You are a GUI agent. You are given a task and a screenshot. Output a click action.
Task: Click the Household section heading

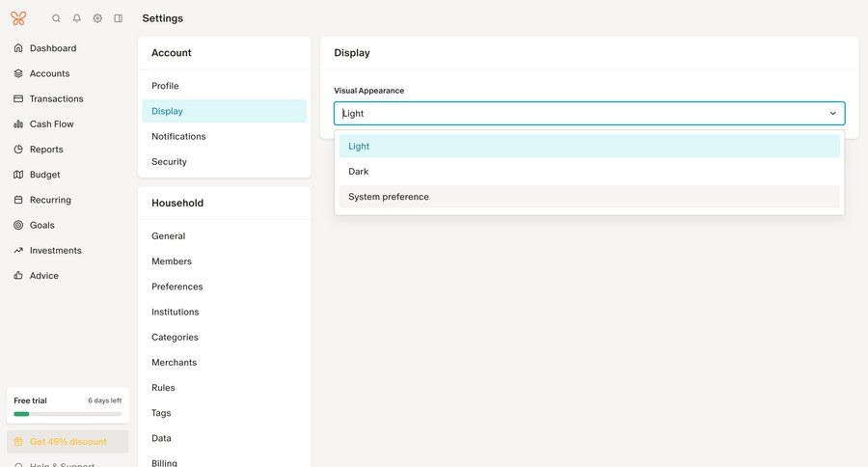pyautogui.click(x=177, y=203)
